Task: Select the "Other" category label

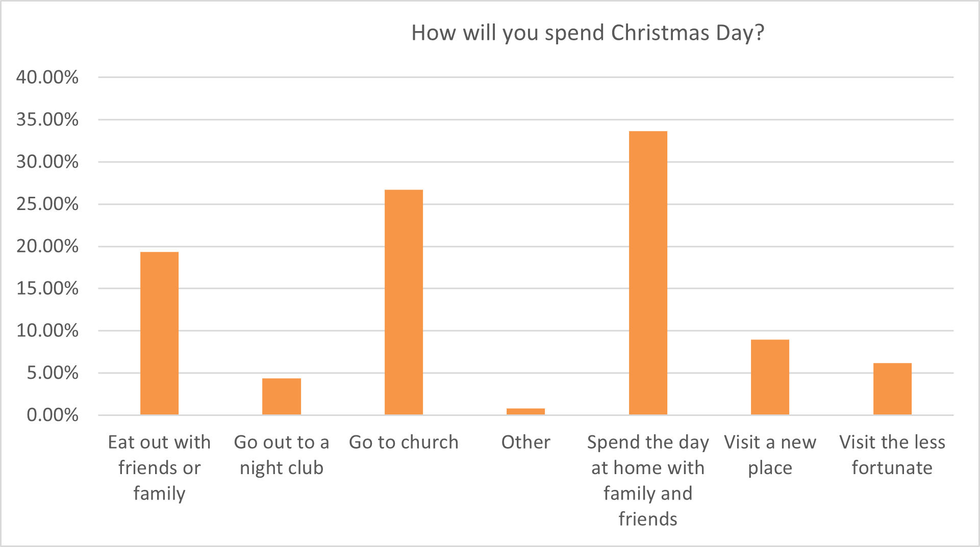Action: click(525, 442)
